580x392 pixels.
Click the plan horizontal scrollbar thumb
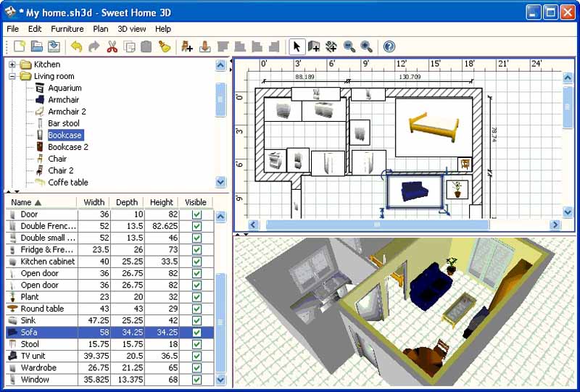pos(377,225)
